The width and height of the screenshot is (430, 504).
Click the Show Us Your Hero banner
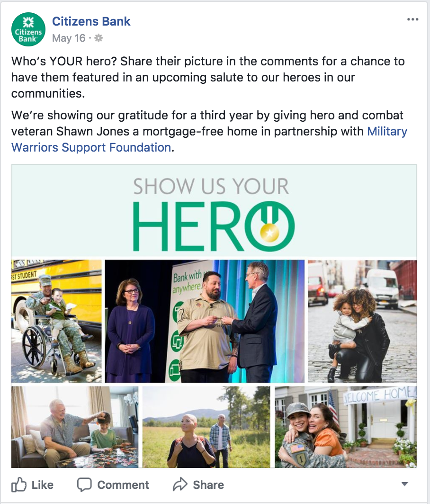tap(214, 210)
